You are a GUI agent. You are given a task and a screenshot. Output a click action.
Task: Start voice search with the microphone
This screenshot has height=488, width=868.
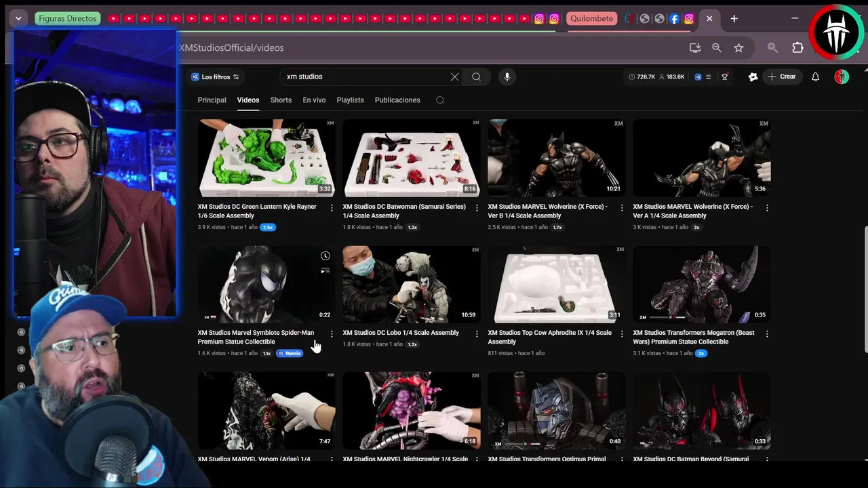[507, 77]
